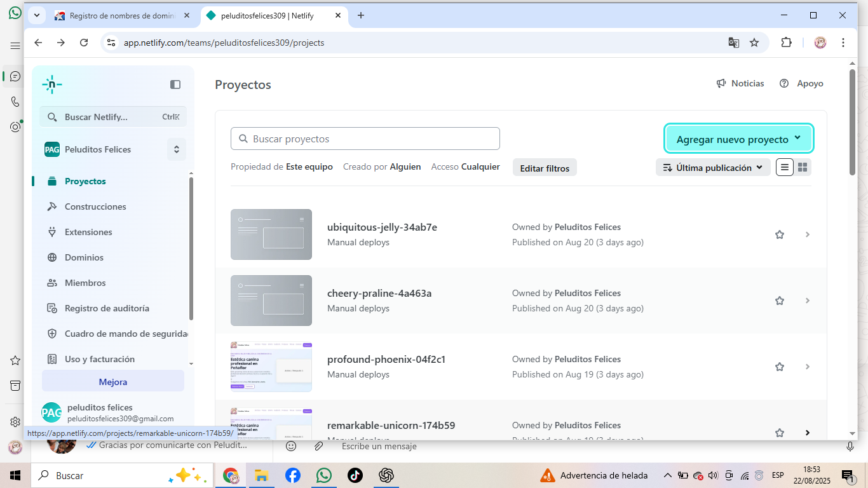Click the Editar filtros button
The image size is (868, 488).
tap(545, 168)
